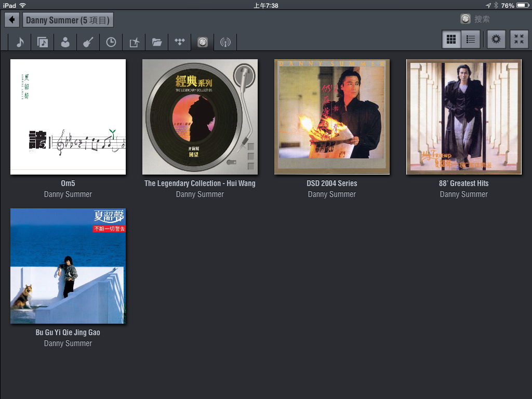Select the DSD 2004 Series album title
The height and width of the screenshot is (399, 532).
(x=332, y=183)
